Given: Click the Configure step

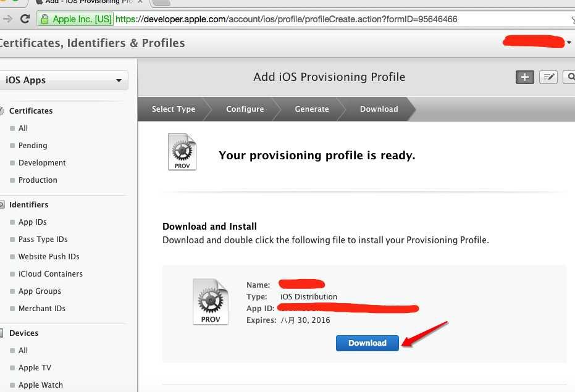Looking at the screenshot, I should coord(245,109).
